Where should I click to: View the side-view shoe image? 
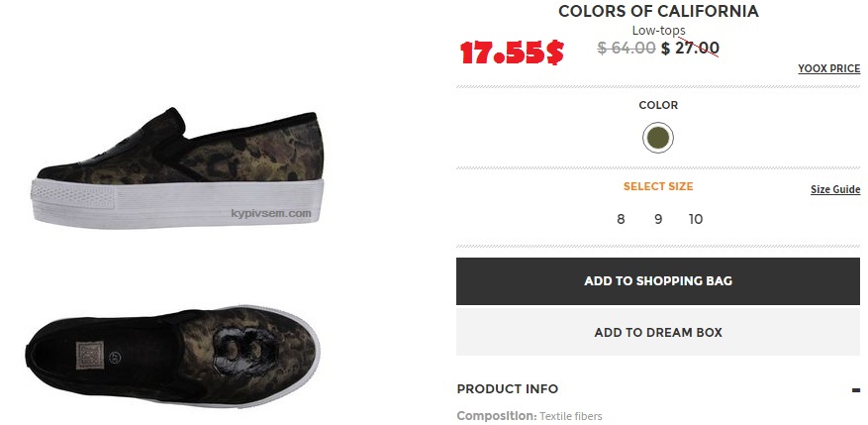point(176,160)
